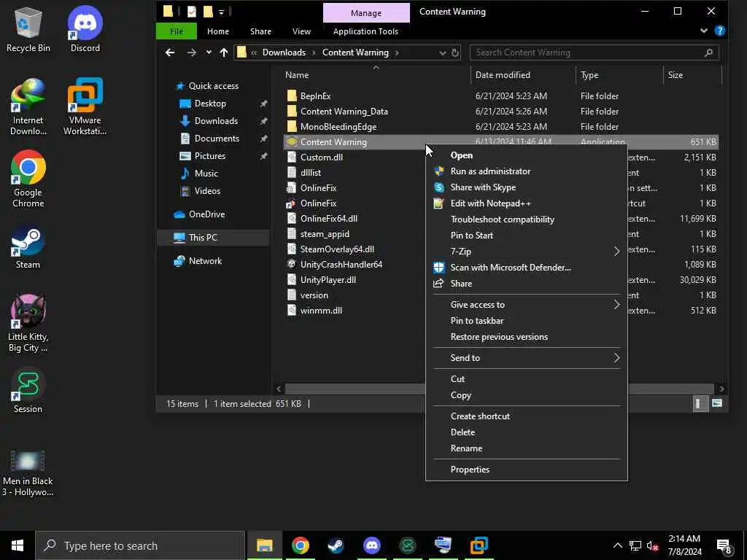The height and width of the screenshot is (560, 747).
Task: Click the Session taskbar icon
Action: [407, 545]
